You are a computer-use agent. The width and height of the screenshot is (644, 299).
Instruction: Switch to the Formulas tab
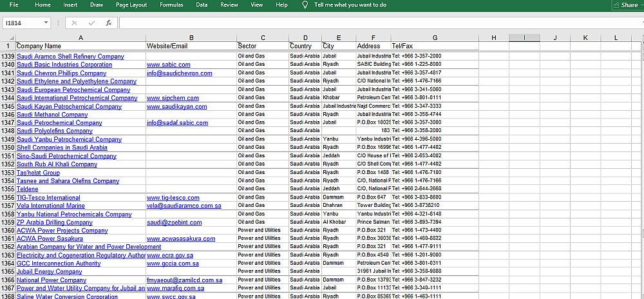(x=172, y=5)
